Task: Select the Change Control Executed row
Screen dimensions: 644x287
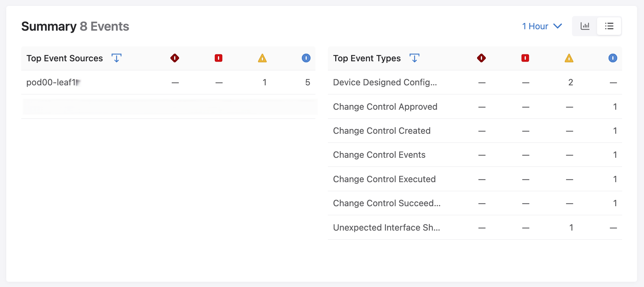Action: [x=384, y=179]
